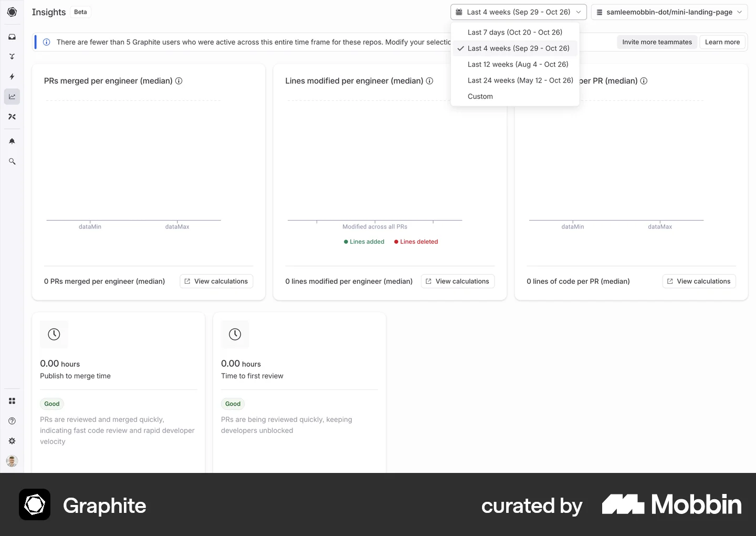Open the merge arrow icon in the sidebar
The height and width of the screenshot is (536, 756).
click(12, 57)
